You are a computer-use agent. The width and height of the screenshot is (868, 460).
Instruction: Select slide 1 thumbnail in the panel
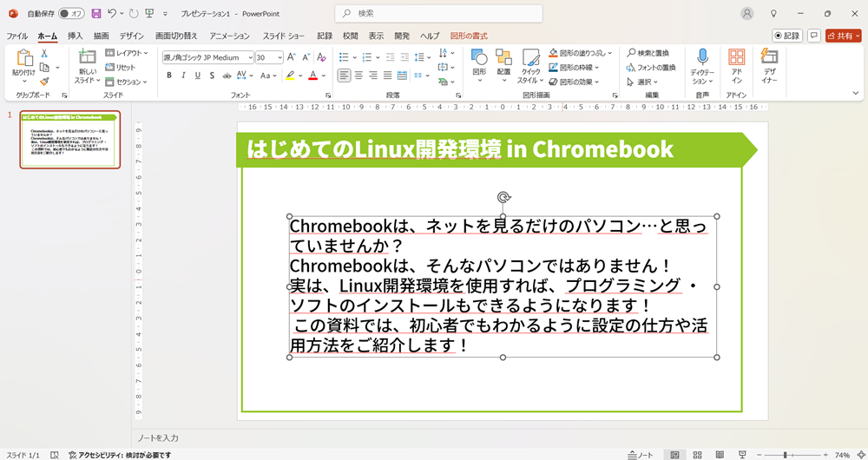69,139
